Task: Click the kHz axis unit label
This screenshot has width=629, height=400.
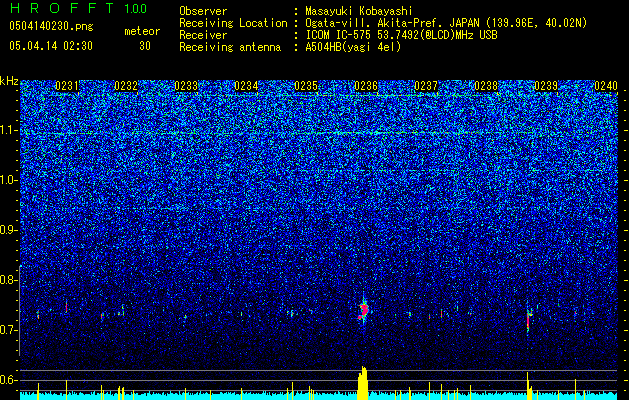Action: (x=9, y=81)
